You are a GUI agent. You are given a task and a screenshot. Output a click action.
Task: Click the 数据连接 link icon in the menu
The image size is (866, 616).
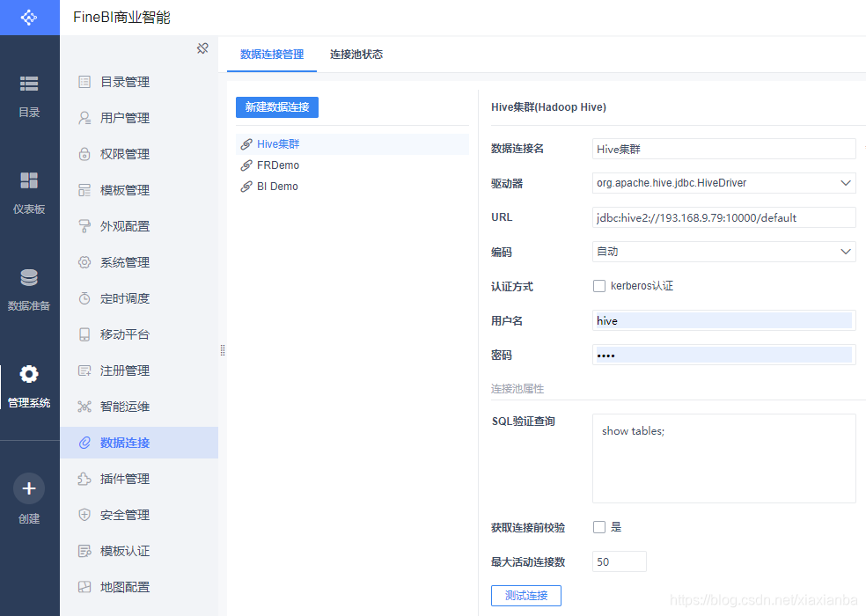pyautogui.click(x=84, y=443)
